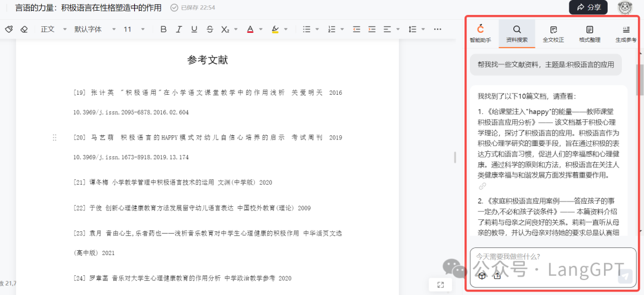The height and width of the screenshot is (295, 644).
Task: Open the font size dropdown 11
Action: pyautogui.click(x=134, y=29)
